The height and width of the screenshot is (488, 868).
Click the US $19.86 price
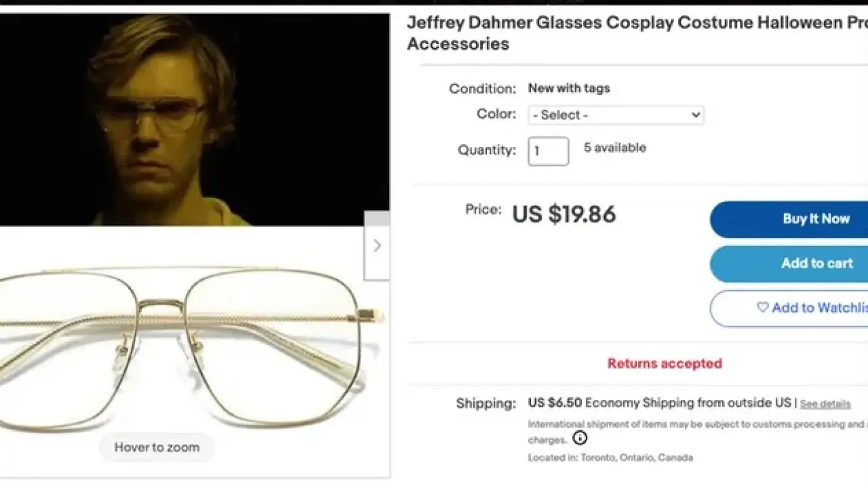click(564, 214)
